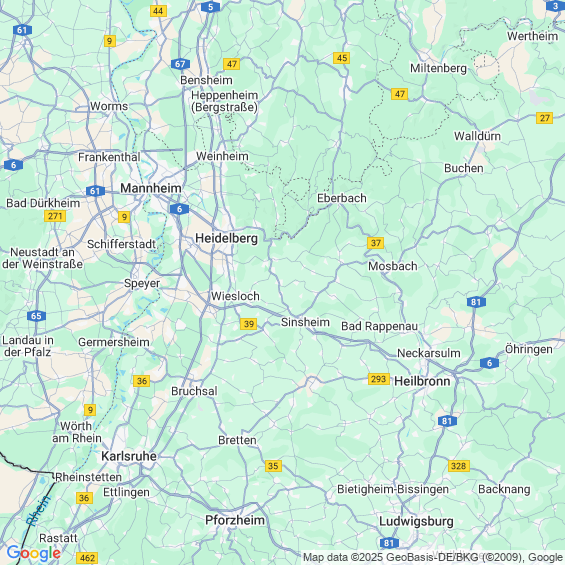
Task: Click the Map data copyright text
Action: click(x=433, y=558)
